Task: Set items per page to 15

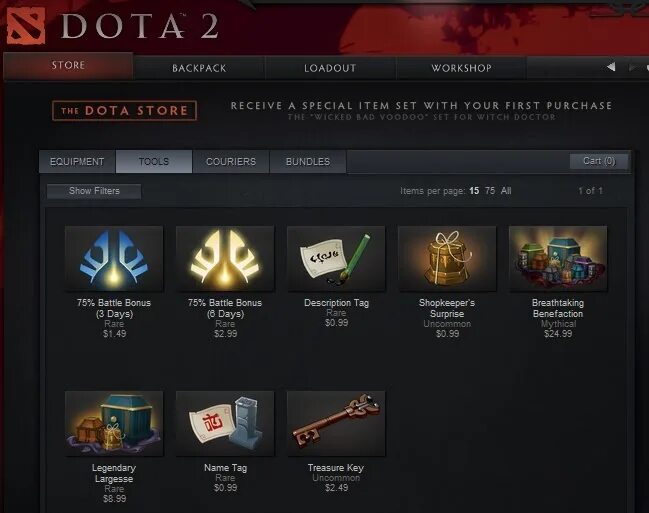Action: click(474, 191)
